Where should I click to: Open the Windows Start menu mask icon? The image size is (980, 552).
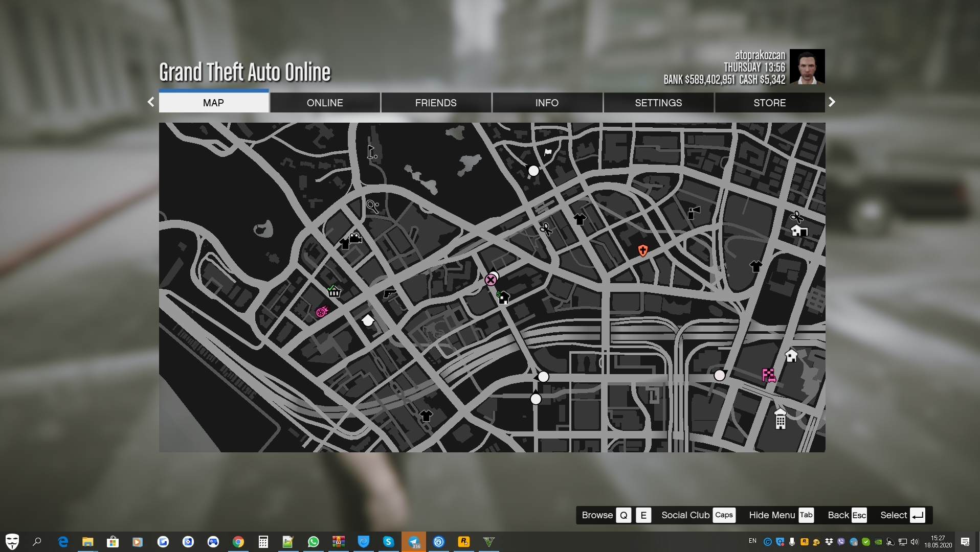[12, 542]
